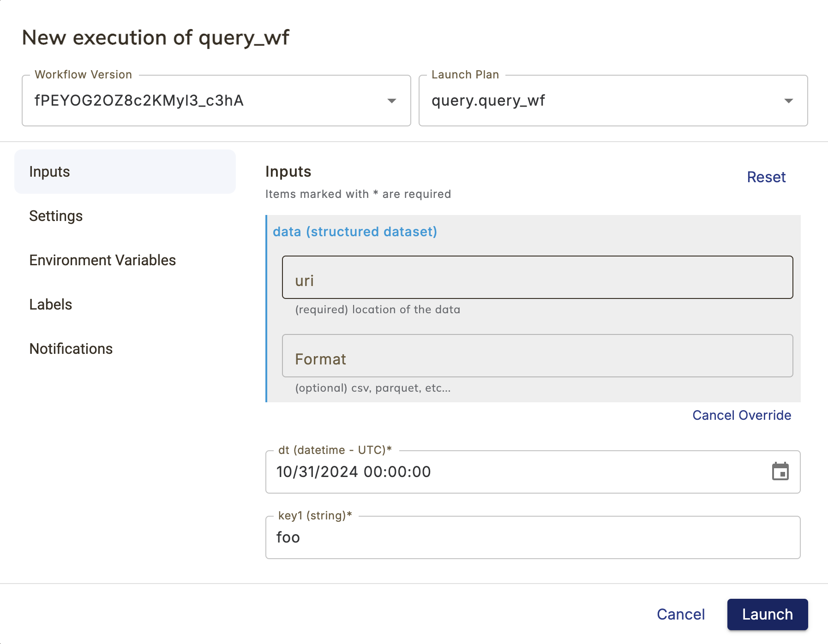Open the Notifications section
Screen dimensions: 828x644
(71, 348)
